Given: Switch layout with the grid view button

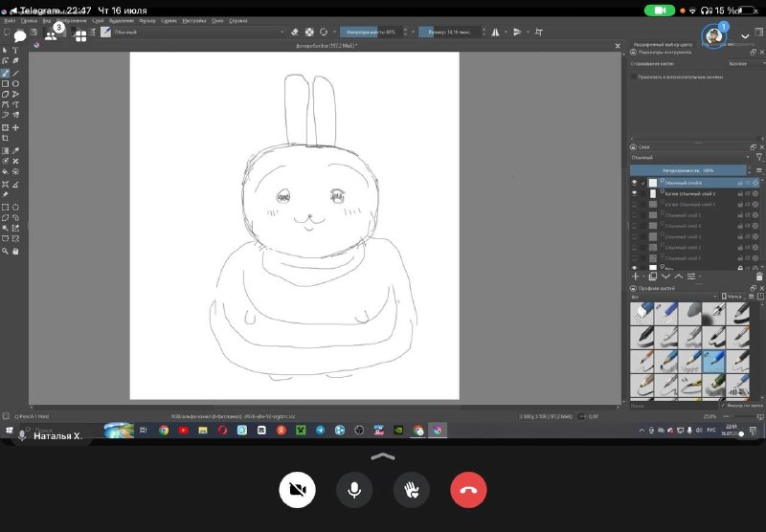Looking at the screenshot, I should (81, 35).
